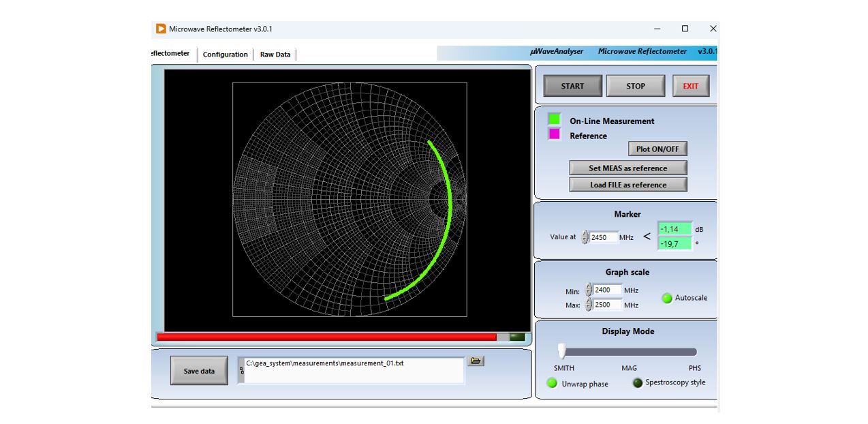This screenshot has width=868, height=424.
Task: Load FILE as reference
Action: (x=627, y=185)
